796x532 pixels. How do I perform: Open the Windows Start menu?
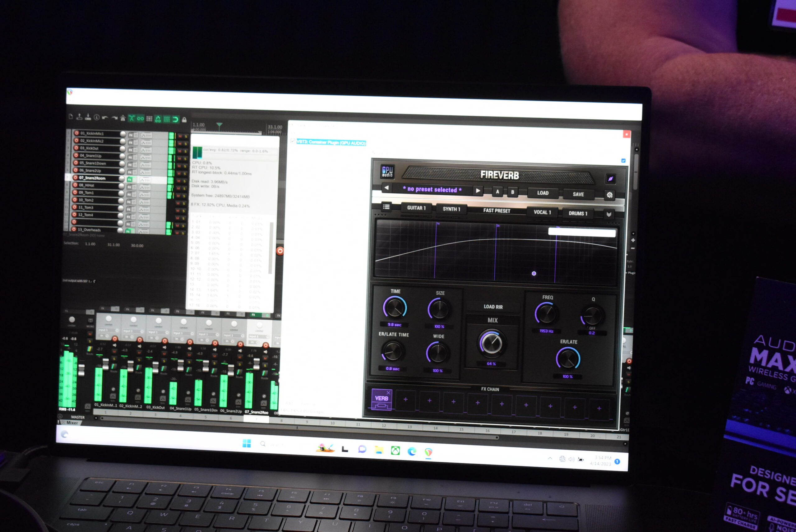[247, 443]
